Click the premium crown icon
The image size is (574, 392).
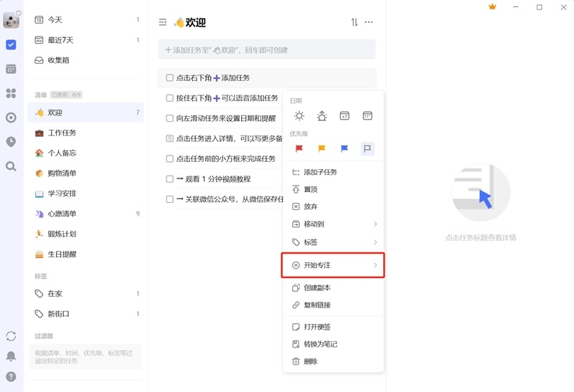tap(492, 6)
